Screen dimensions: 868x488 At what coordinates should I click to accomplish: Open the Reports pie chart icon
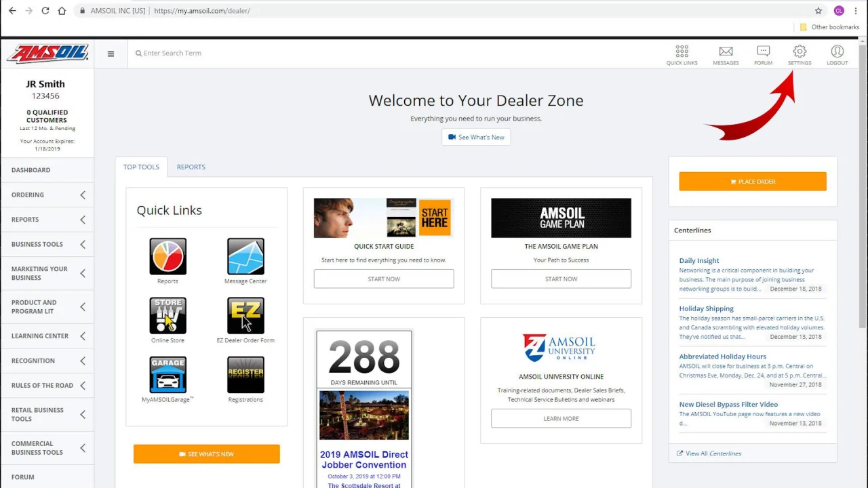coord(167,256)
